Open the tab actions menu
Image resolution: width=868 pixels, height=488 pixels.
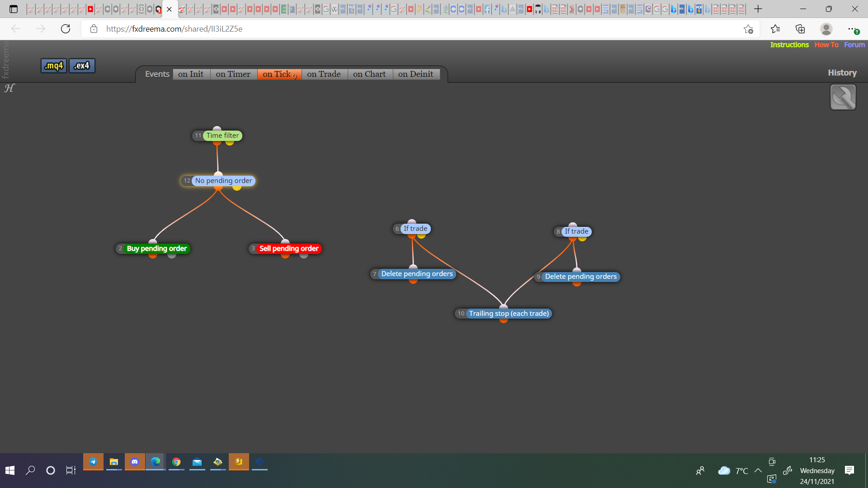coord(14,9)
